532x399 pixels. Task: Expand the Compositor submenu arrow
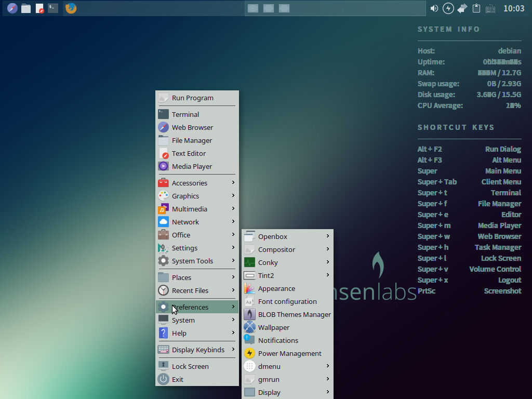coord(328,249)
